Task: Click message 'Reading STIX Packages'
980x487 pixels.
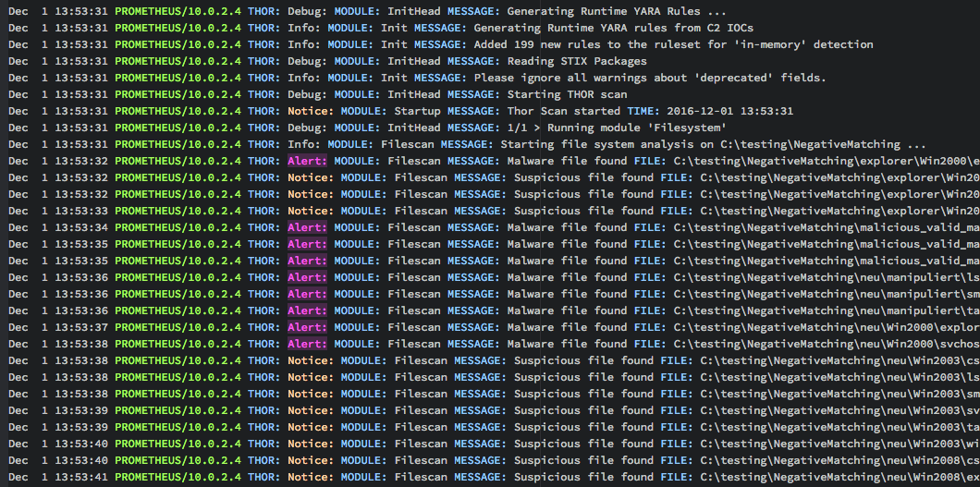Action: tap(577, 61)
